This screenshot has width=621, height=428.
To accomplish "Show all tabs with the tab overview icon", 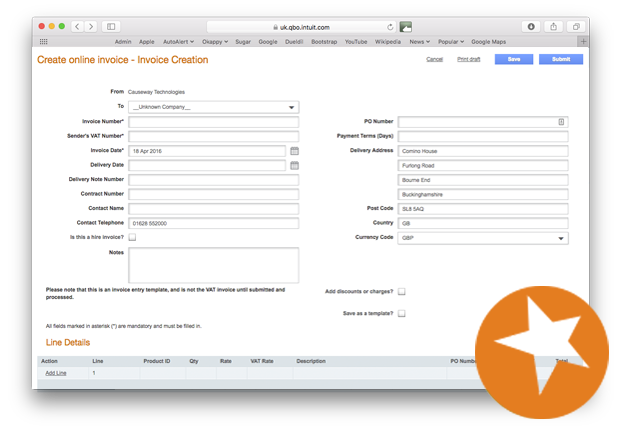I will (576, 27).
